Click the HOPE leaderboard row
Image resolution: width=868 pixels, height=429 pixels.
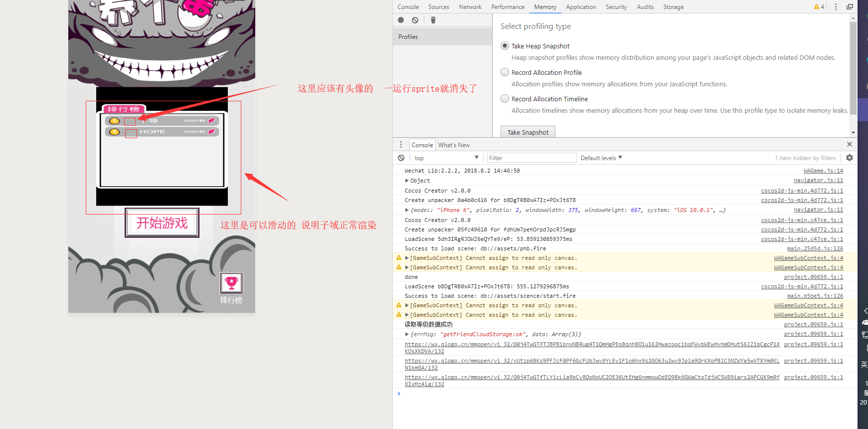coord(162,132)
